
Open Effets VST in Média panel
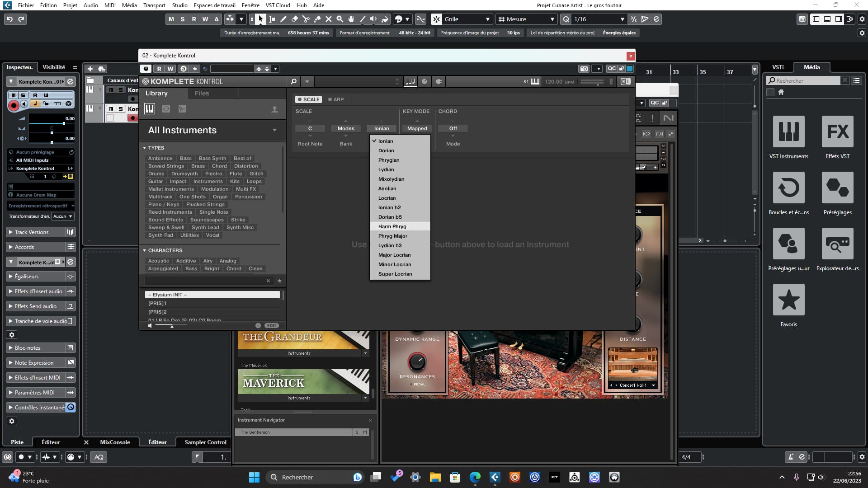838,131
